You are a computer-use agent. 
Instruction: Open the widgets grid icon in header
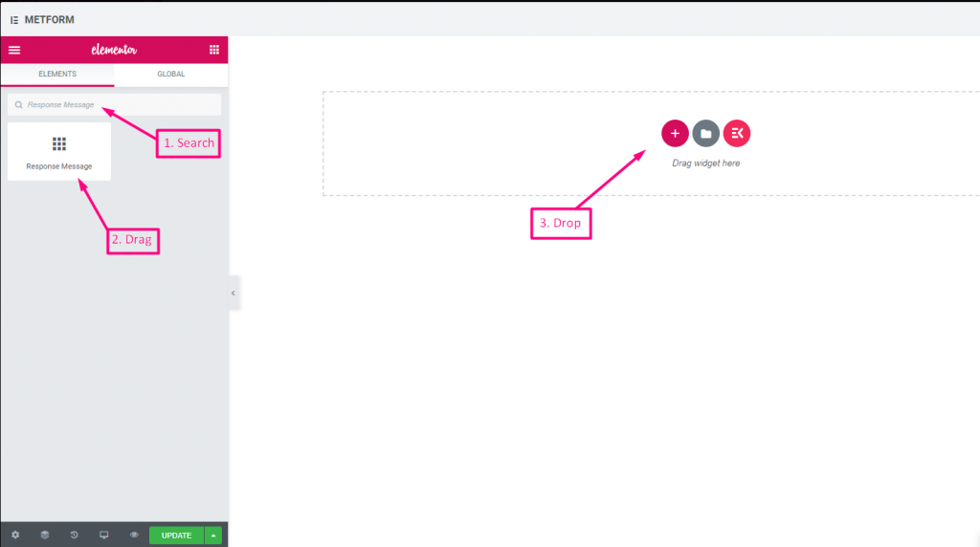pos(213,50)
